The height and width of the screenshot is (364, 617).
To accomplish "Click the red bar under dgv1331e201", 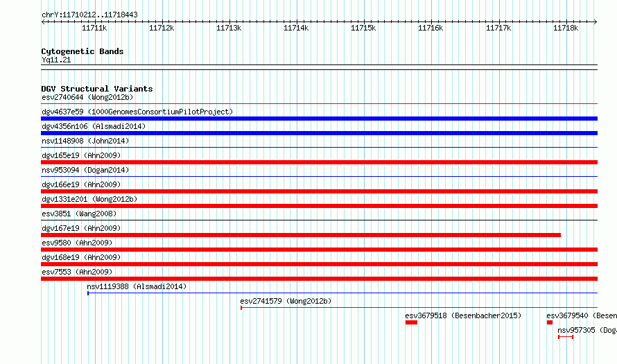I will pos(319,206).
